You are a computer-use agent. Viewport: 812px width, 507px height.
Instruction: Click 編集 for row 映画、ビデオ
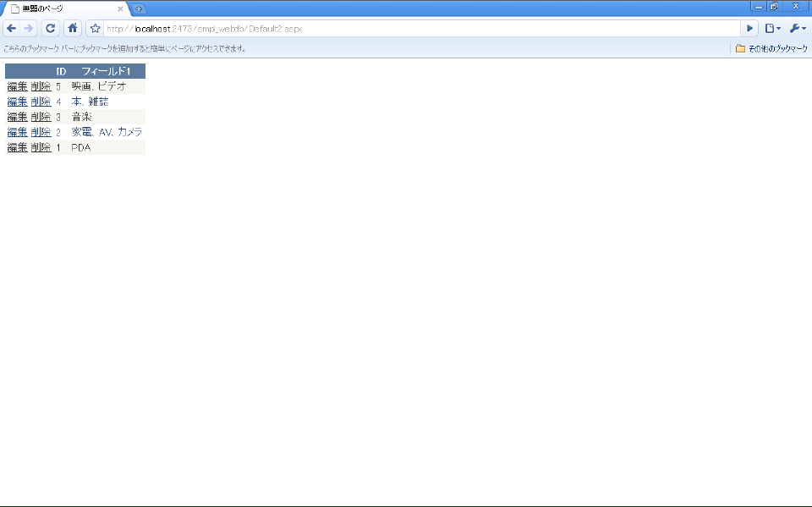tap(17, 86)
